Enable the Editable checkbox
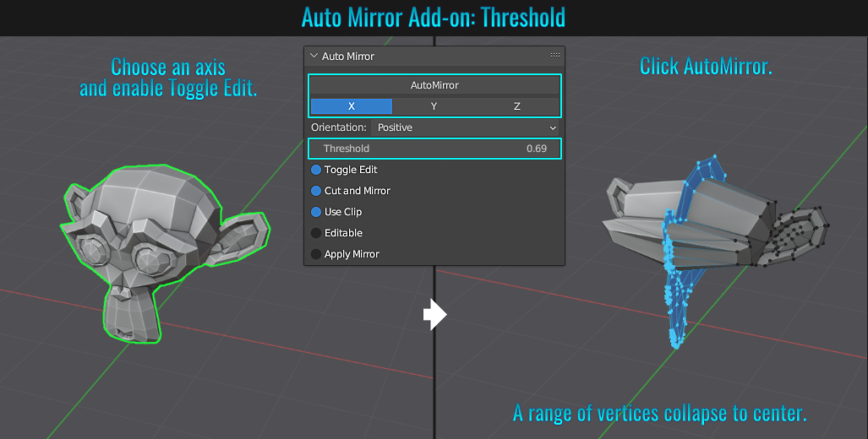Screen dimensions: 868x439 click(x=316, y=233)
